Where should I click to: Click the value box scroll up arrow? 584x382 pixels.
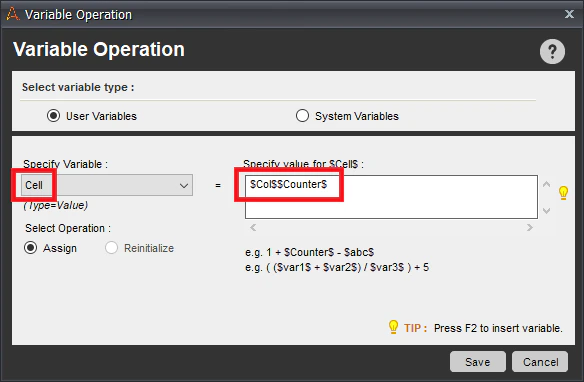[546, 184]
